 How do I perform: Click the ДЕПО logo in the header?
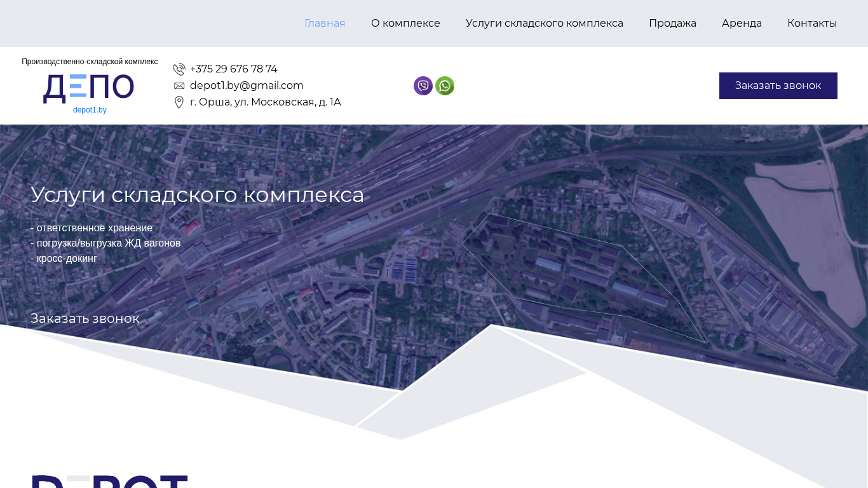point(89,88)
